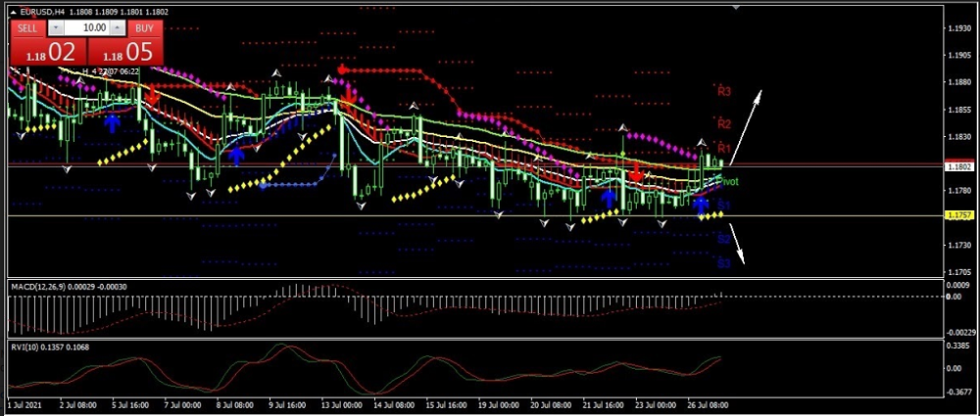The image size is (980, 416).
Task: Collapse one-click trading panel via triangle beside EURUSD
Action: [x=15, y=11]
